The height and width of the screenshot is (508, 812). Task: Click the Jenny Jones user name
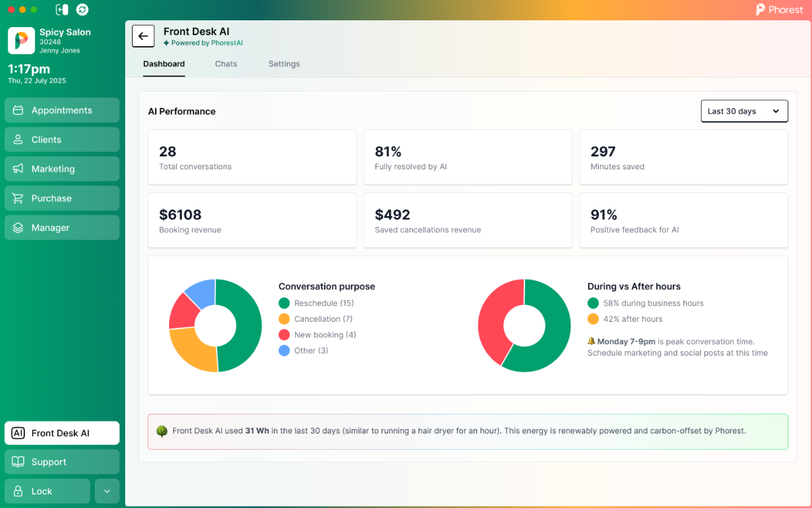click(x=60, y=51)
